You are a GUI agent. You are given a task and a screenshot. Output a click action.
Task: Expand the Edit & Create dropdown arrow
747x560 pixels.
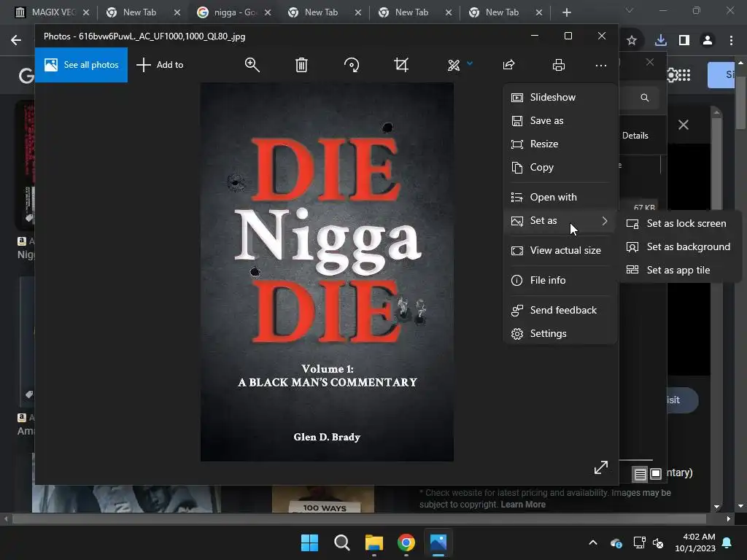[x=470, y=63]
